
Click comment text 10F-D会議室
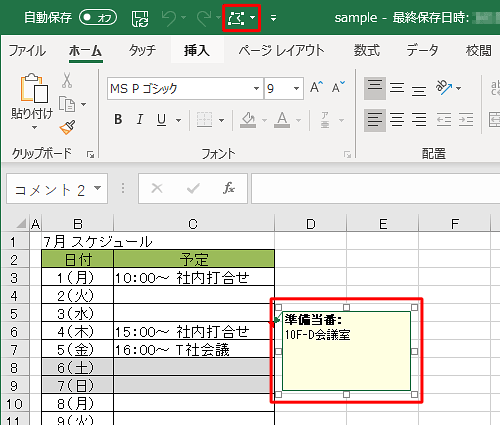point(318,335)
